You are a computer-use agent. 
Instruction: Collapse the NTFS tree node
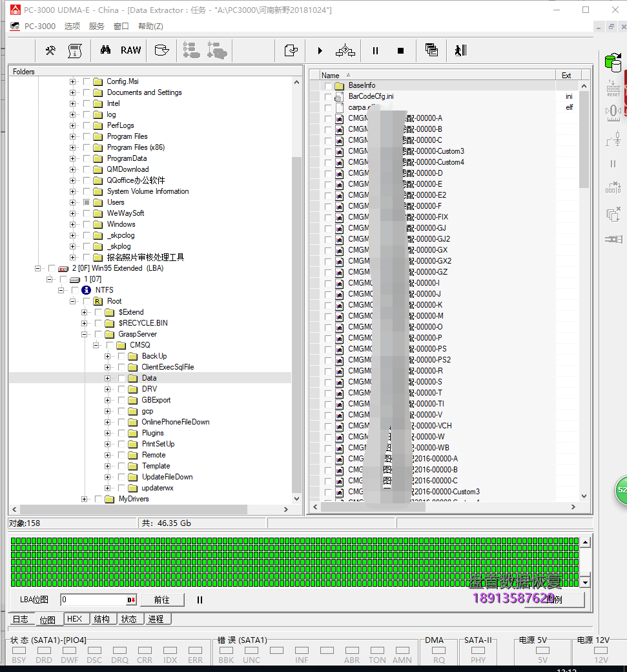pos(61,290)
